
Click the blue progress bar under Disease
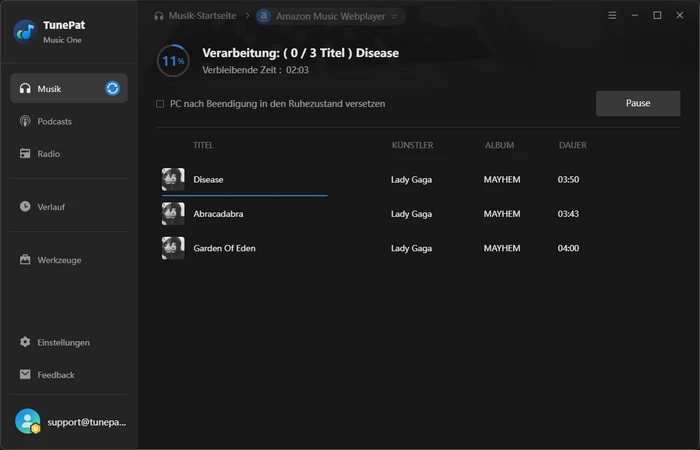245,195
